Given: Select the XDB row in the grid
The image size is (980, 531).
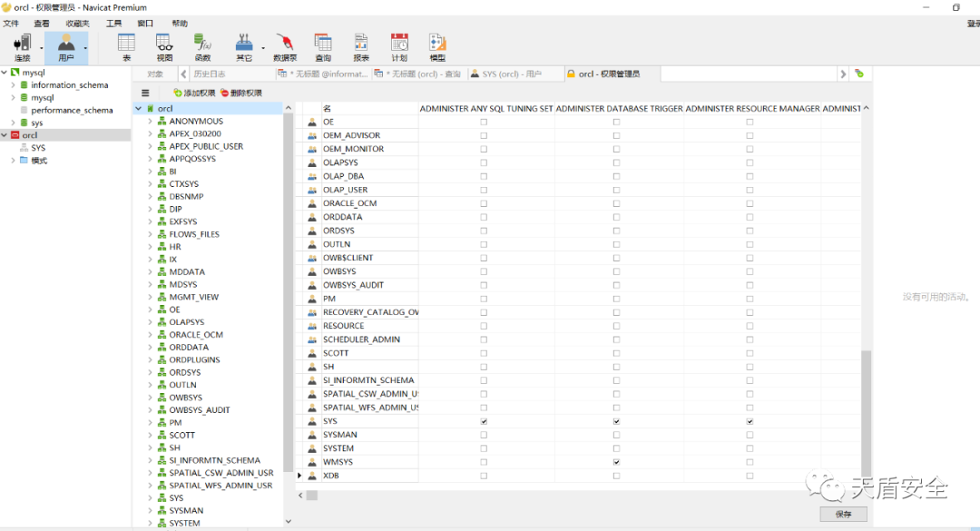Looking at the screenshot, I should [x=331, y=476].
